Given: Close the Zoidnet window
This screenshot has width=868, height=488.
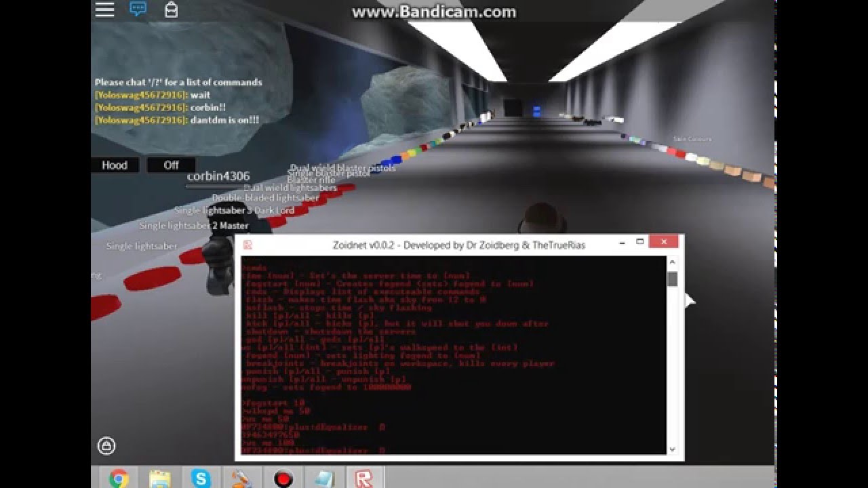Looking at the screenshot, I should pyautogui.click(x=663, y=241).
